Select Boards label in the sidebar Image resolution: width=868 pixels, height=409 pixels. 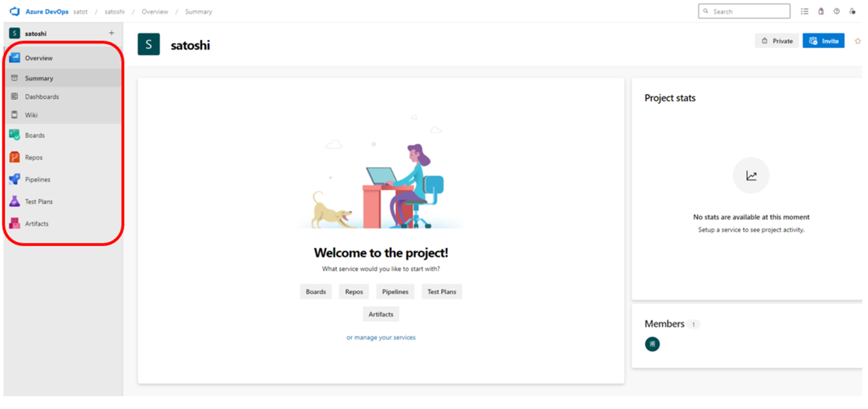tap(35, 135)
